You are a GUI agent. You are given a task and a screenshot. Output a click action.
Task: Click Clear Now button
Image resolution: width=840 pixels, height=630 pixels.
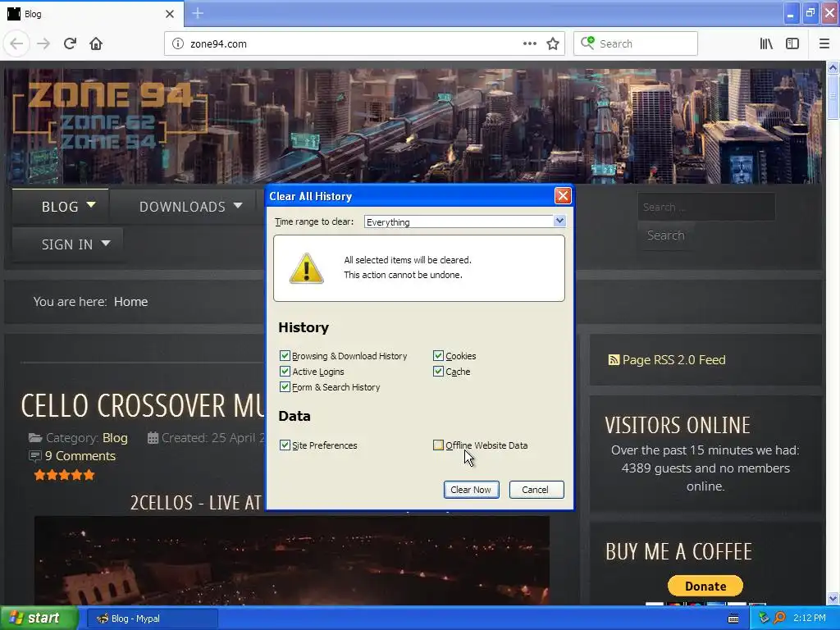[471, 490]
